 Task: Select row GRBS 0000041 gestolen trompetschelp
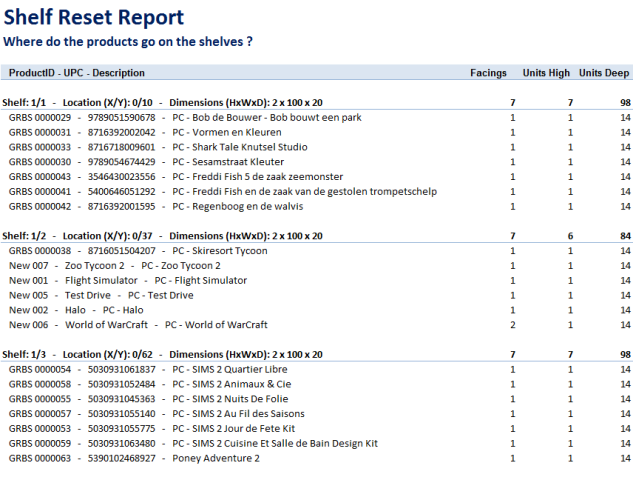point(316,191)
